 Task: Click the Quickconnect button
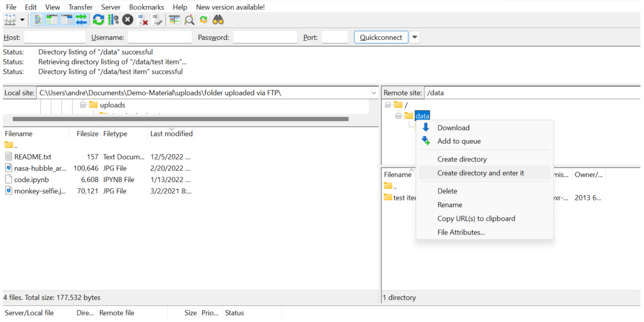381,37
